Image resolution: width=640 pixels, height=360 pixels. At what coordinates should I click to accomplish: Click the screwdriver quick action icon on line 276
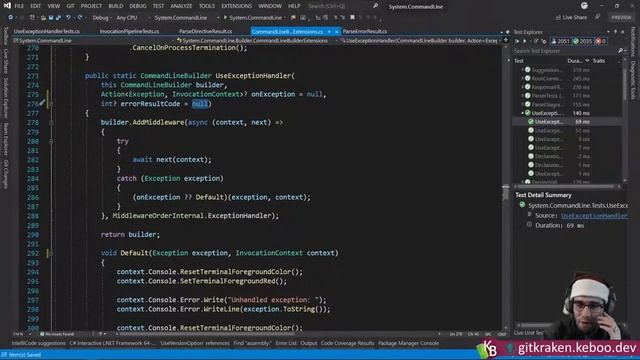(x=42, y=103)
